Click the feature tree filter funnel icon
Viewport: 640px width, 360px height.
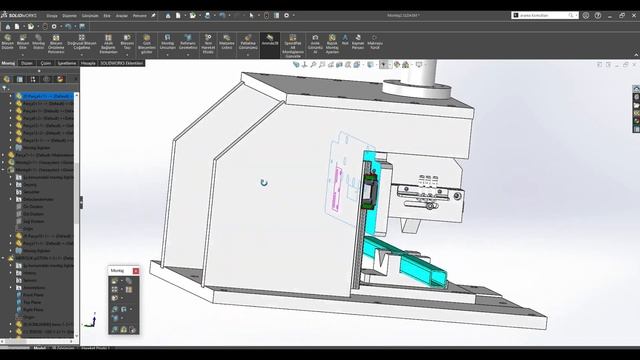pos(4,88)
